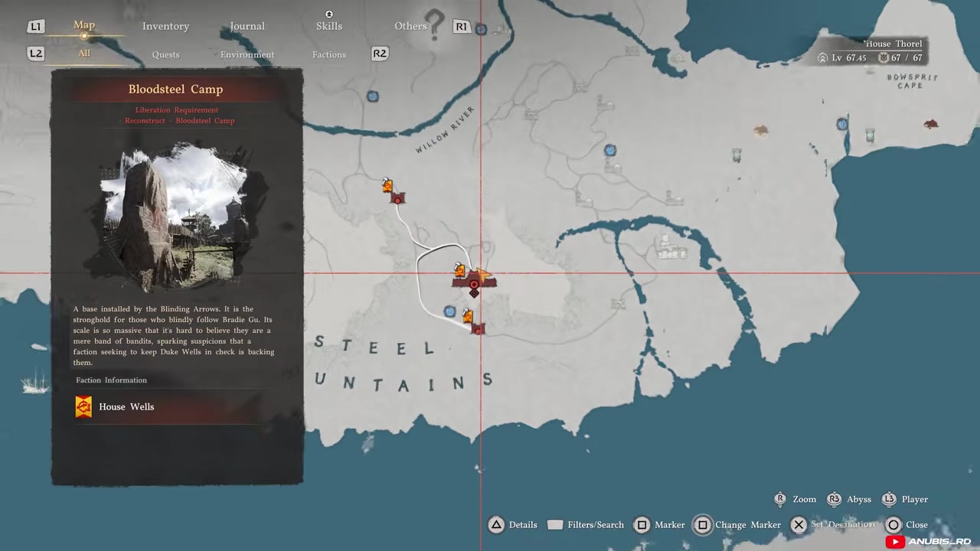The height and width of the screenshot is (551, 980).
Task: Click the R2 next filter button
Action: (380, 54)
